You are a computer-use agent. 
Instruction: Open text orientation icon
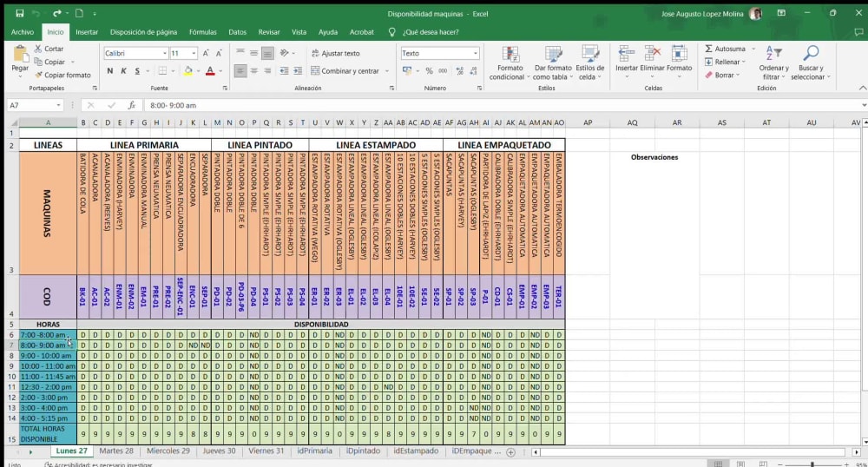pos(284,53)
